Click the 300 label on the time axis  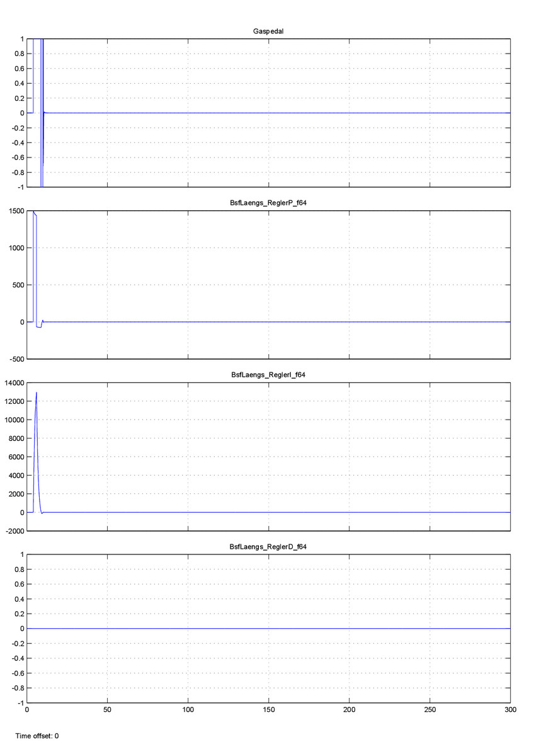(510, 710)
